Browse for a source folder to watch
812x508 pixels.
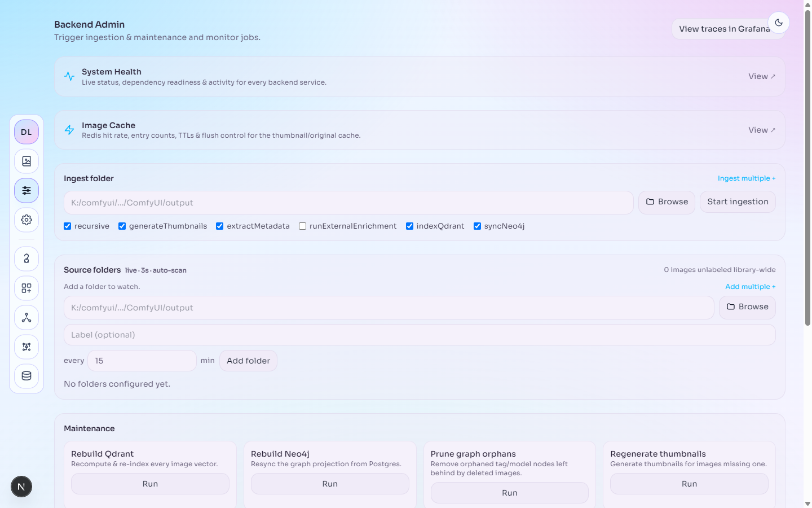tap(747, 307)
